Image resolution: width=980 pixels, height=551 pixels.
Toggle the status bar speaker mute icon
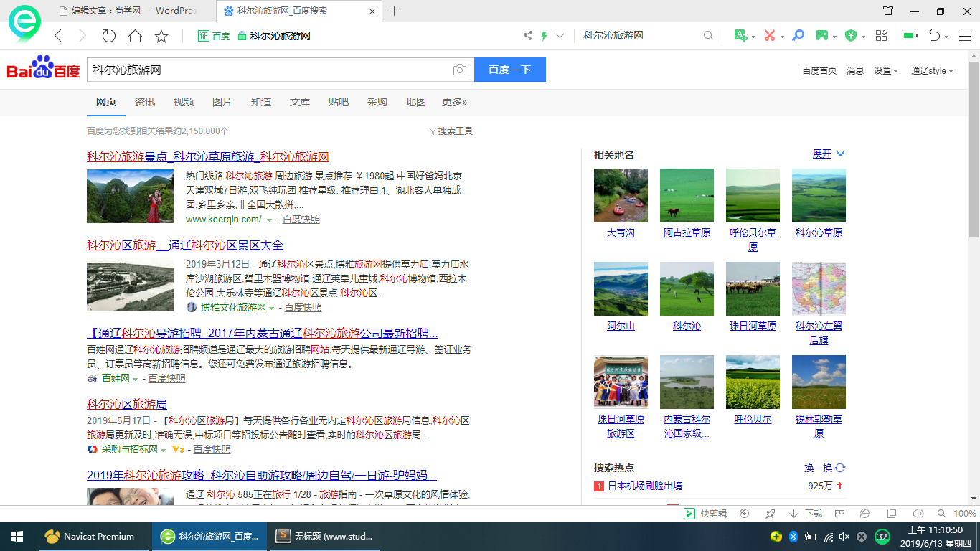[x=918, y=514]
